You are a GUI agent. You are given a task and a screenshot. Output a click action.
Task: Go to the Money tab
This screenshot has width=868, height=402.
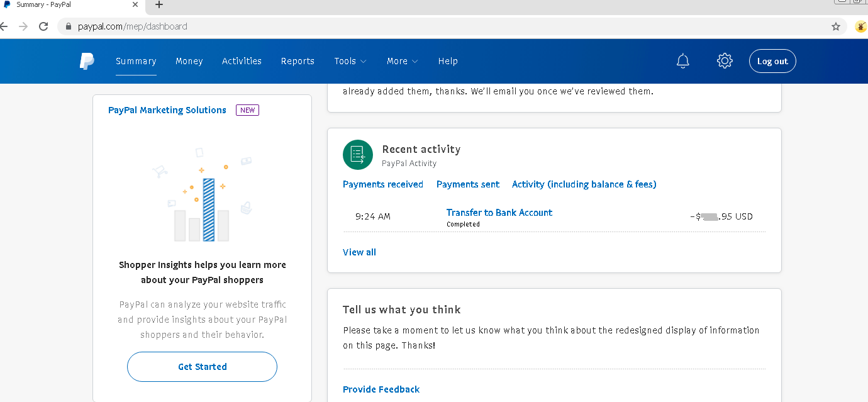(189, 61)
